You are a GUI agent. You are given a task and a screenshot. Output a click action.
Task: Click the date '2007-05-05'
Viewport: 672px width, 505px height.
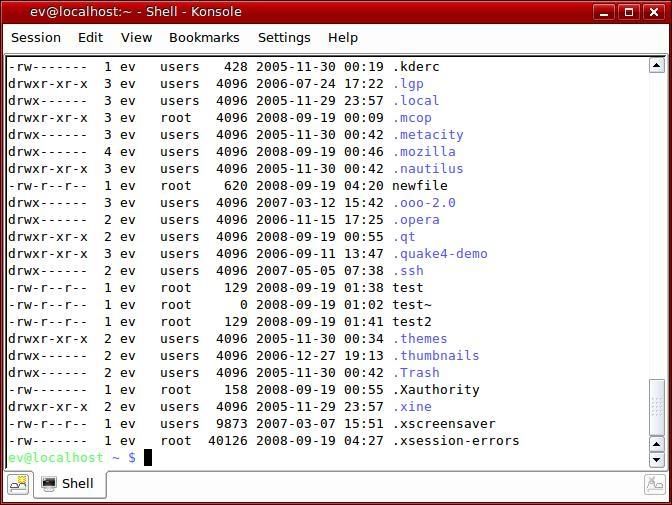pos(296,271)
